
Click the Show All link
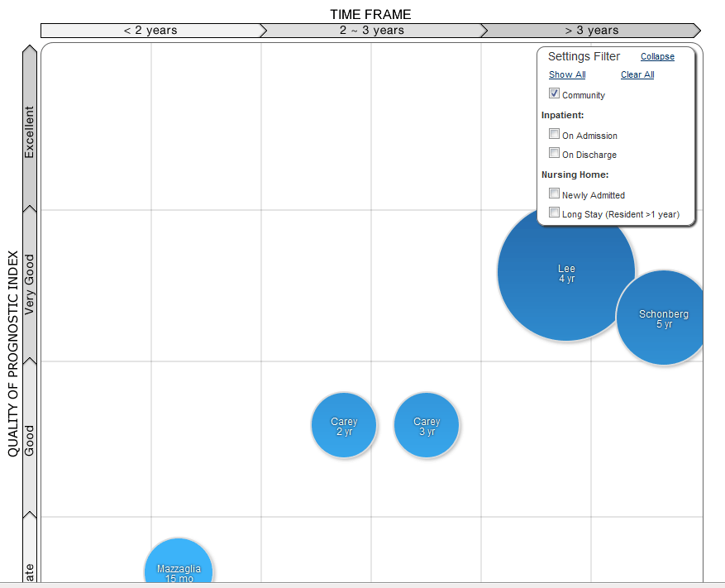coord(567,75)
